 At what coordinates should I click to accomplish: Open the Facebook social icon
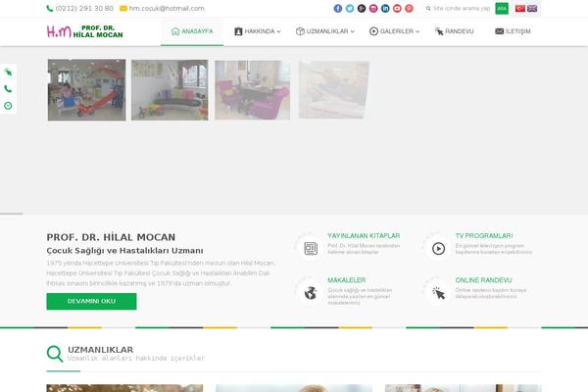click(x=338, y=8)
